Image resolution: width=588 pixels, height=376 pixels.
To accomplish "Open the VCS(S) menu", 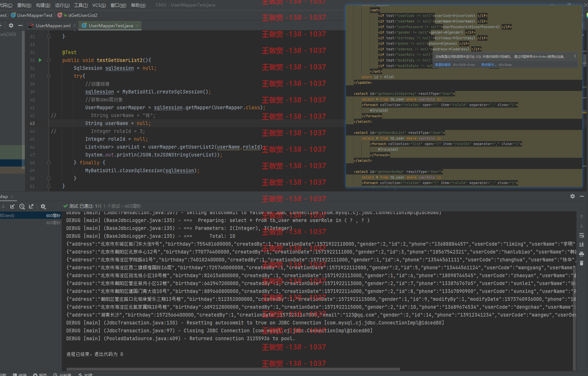I will [x=99, y=5].
